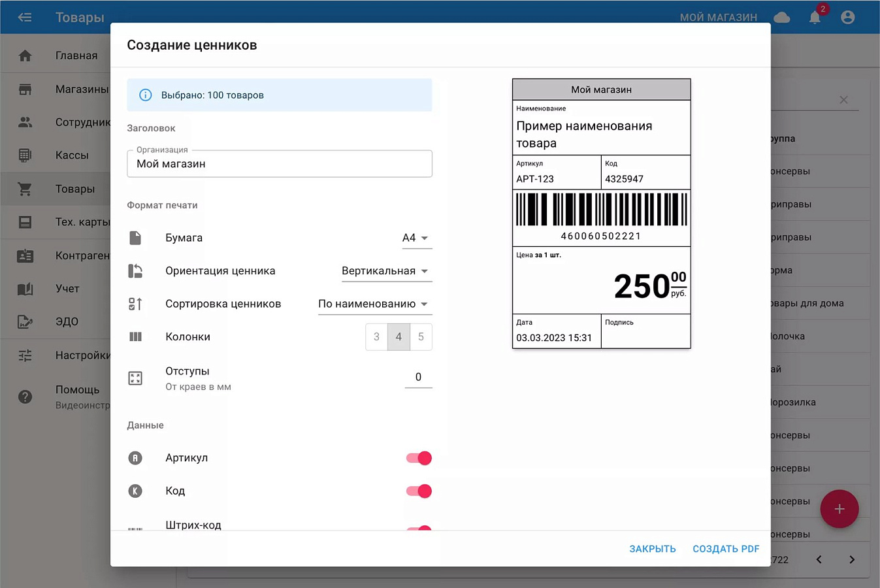Click the Отступы margin value field

(x=418, y=378)
